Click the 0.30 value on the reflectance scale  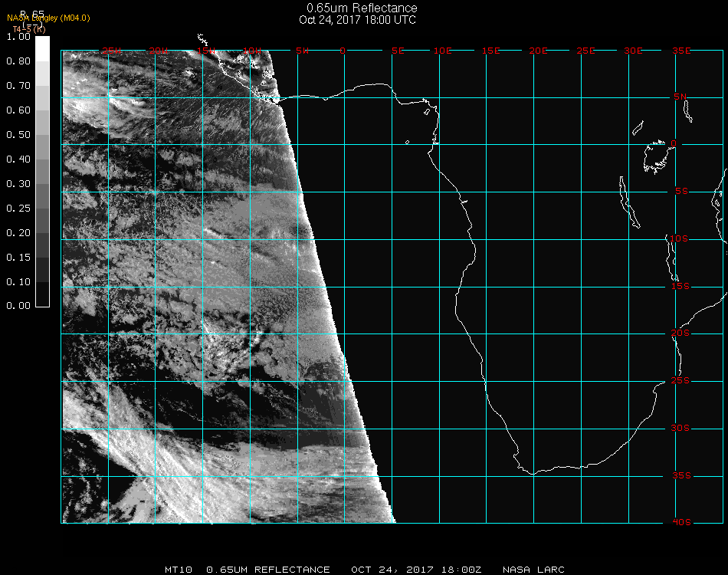point(18,184)
